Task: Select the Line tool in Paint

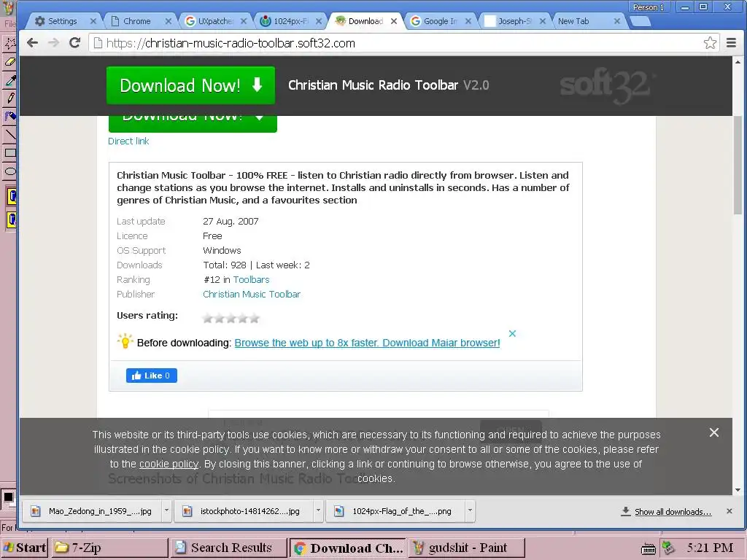Action: [9, 135]
